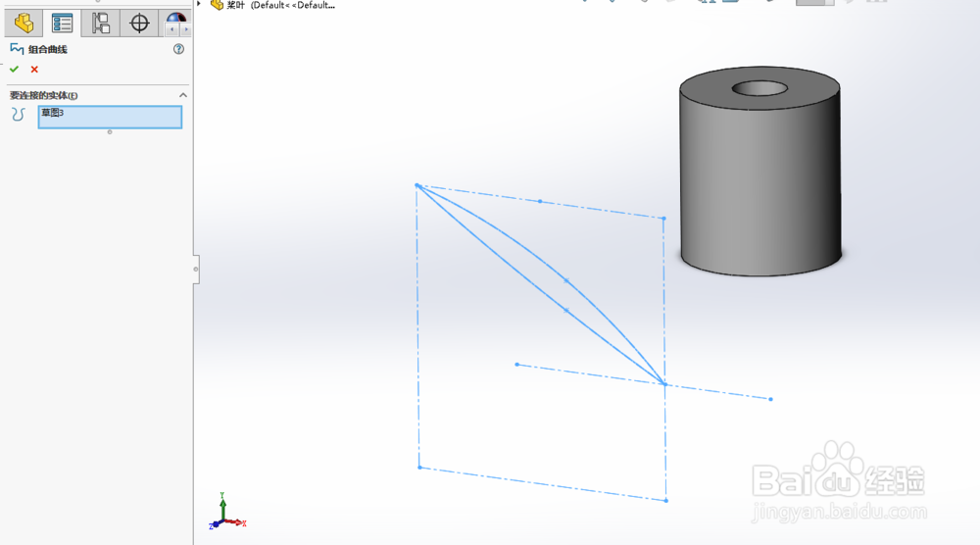Open the FeatureManager design tree tab

click(24, 24)
